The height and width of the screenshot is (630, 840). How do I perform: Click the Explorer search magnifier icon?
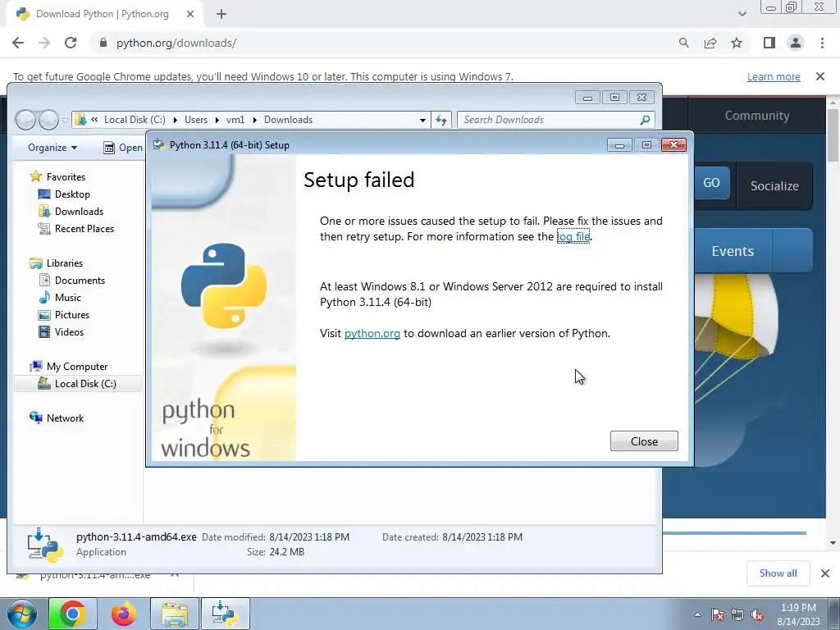point(645,120)
